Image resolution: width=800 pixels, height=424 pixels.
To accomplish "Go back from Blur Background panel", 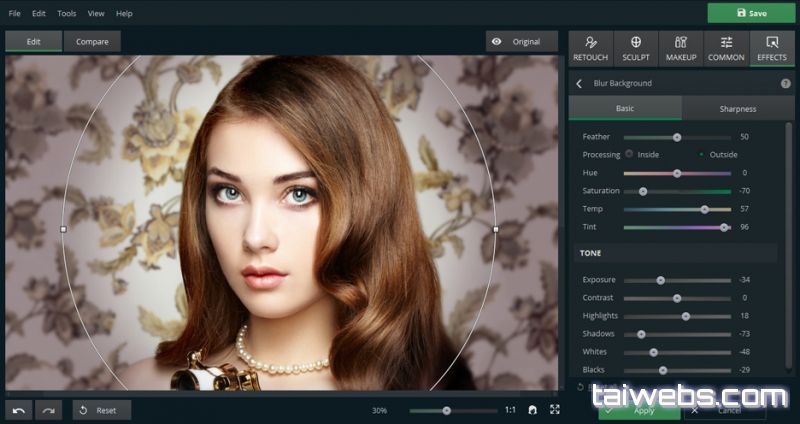I will 579,83.
